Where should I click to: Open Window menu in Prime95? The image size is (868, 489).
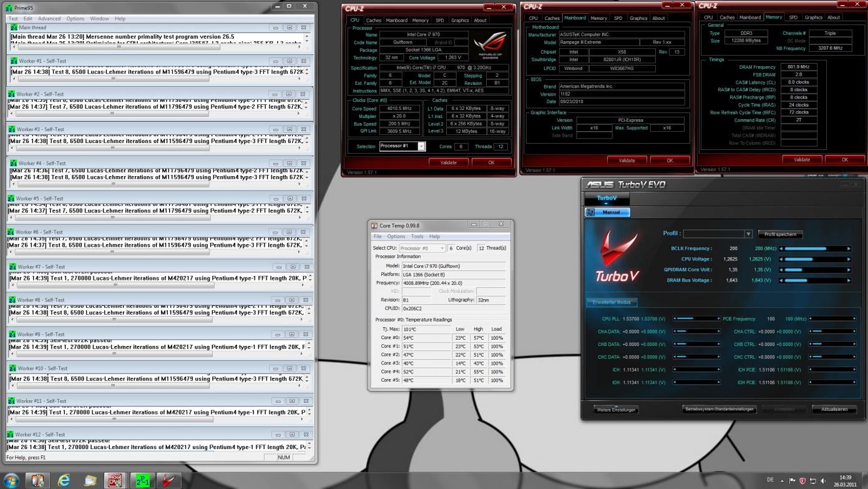coord(99,19)
